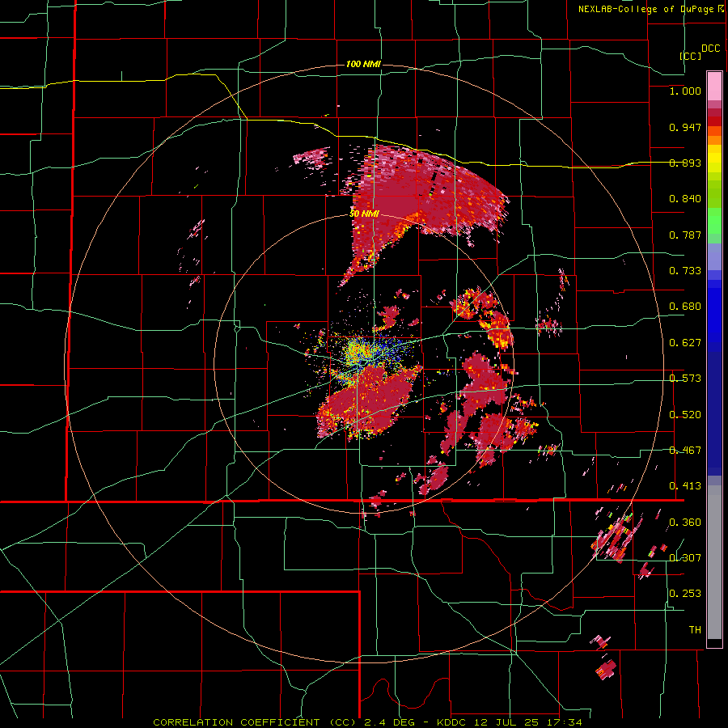Click the 0.413 color scale value
The image size is (728, 728).
pos(685,486)
